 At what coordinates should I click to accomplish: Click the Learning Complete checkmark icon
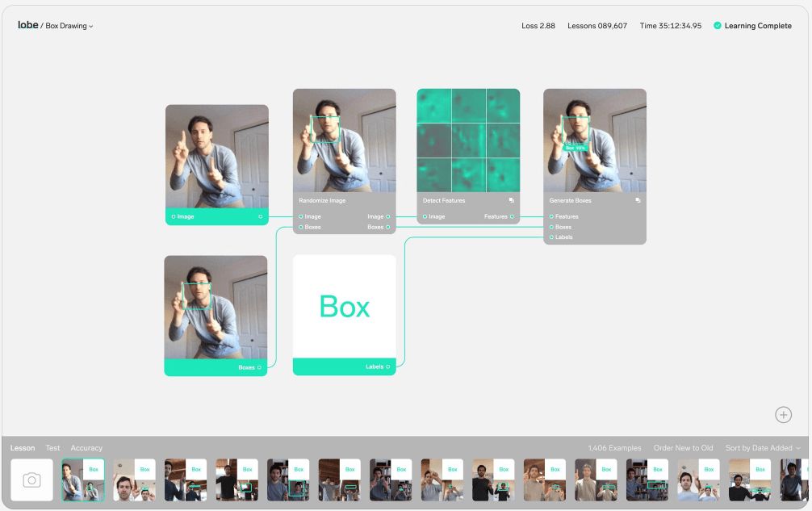(718, 26)
